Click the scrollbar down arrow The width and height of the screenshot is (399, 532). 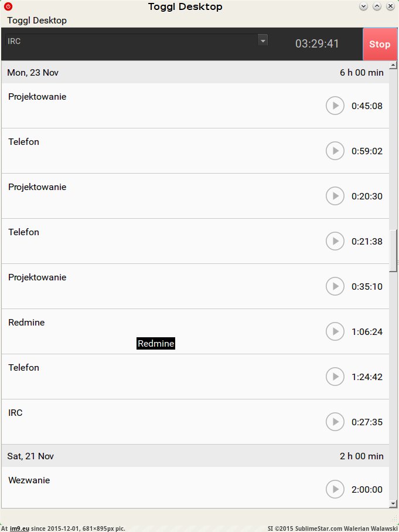(393, 504)
